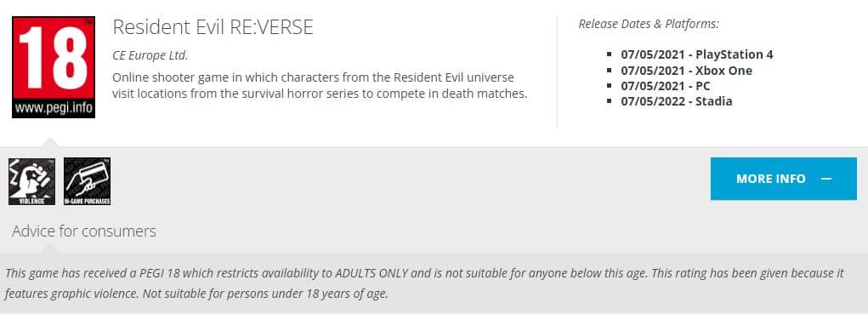Click the Release Dates & Platforms heading

[649, 24]
